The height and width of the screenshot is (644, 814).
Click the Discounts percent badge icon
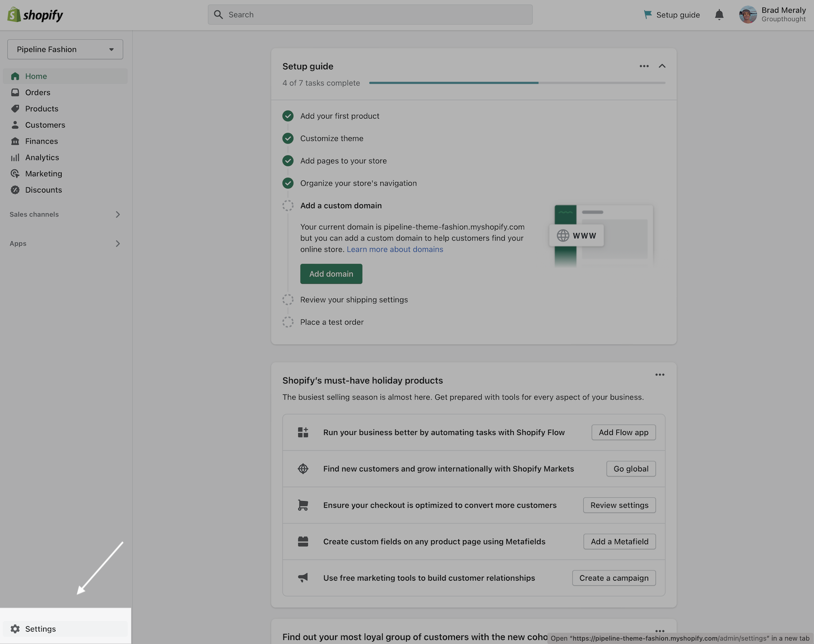tap(15, 190)
